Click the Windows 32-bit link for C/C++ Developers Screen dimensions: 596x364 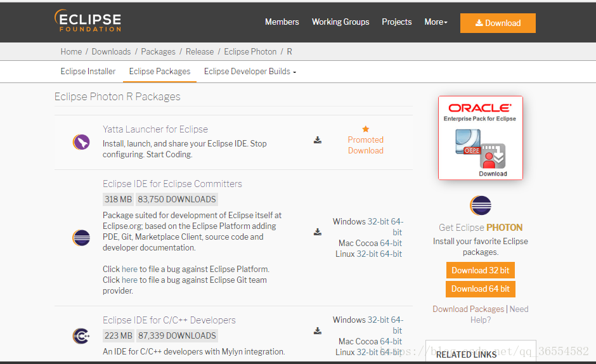coord(378,320)
